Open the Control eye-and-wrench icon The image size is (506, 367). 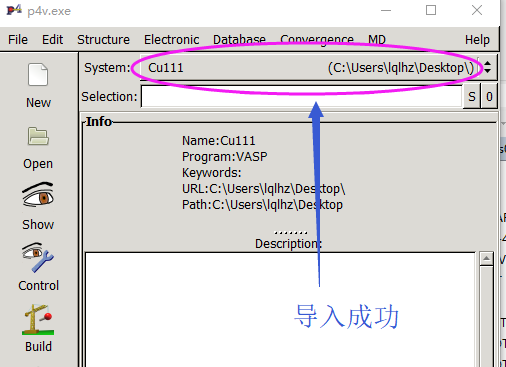click(x=38, y=257)
